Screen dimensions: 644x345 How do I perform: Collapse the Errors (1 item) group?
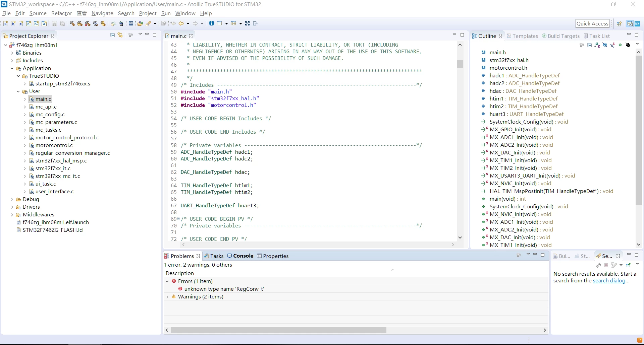point(167,281)
